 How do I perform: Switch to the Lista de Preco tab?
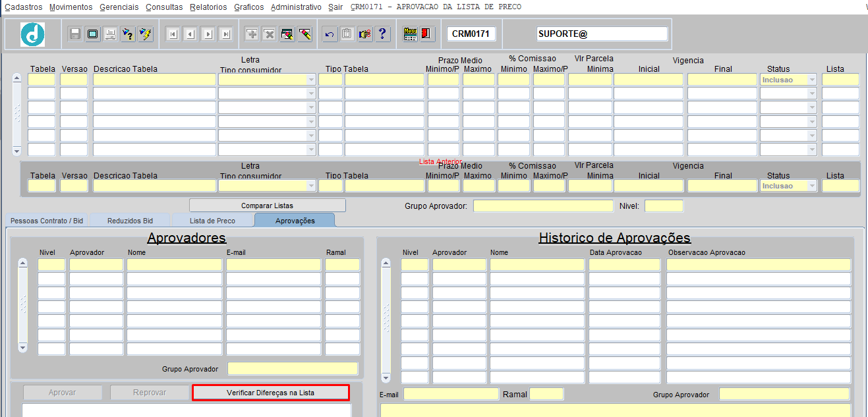(212, 221)
